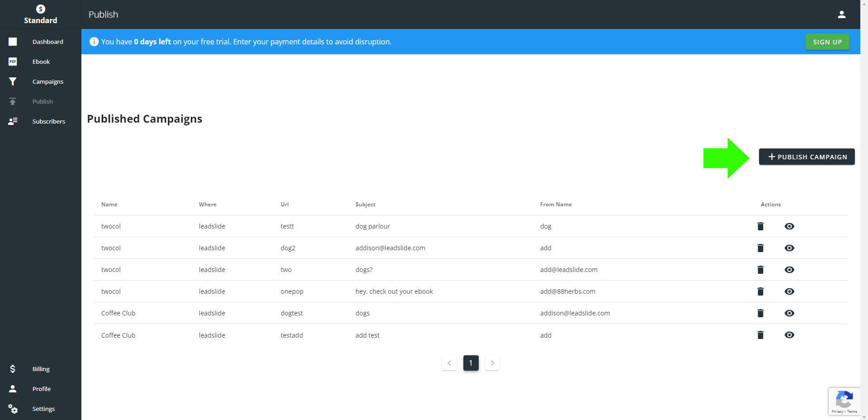Click the Profile person icon in sidebar
Screen dimensions: 868x420
pos(13,389)
